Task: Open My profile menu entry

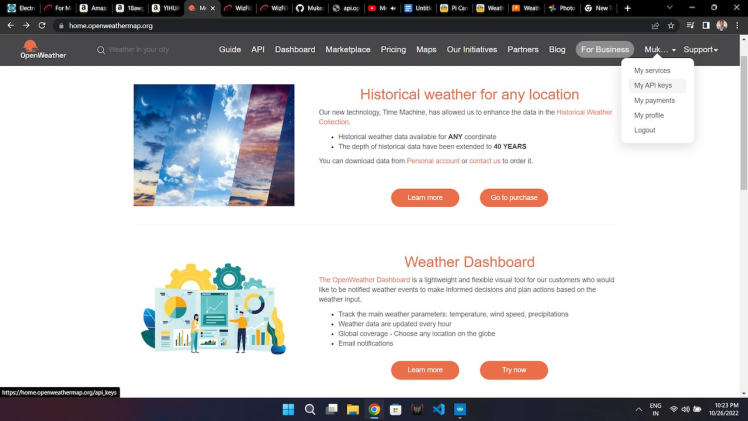Action: 649,115
